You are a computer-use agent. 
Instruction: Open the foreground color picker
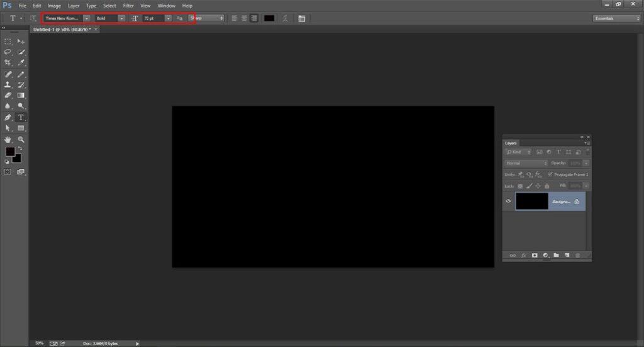pyautogui.click(x=10, y=151)
